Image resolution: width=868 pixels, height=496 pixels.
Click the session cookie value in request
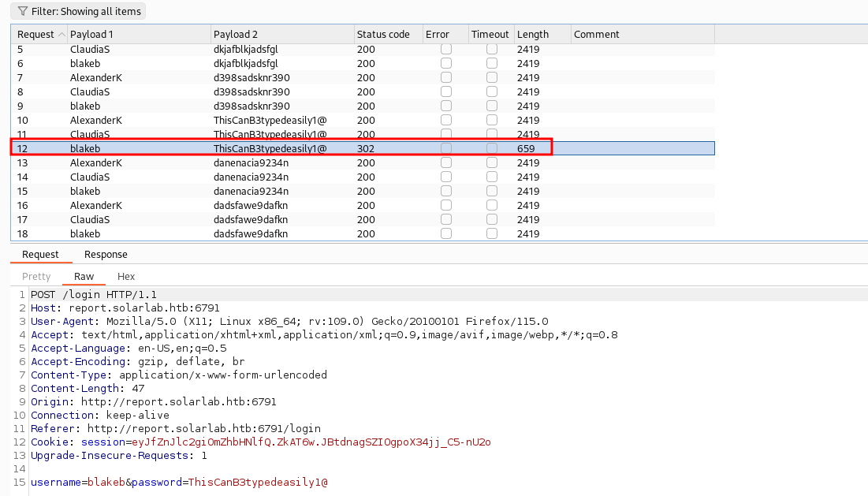point(311,442)
